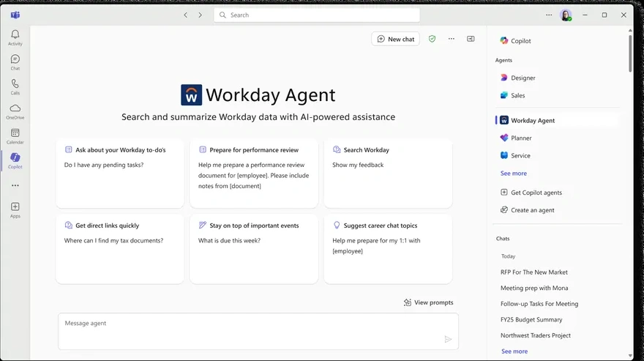Viewport: 644px width, 361px height.
Task: Open the profile avatar menu
Action: [566, 15]
